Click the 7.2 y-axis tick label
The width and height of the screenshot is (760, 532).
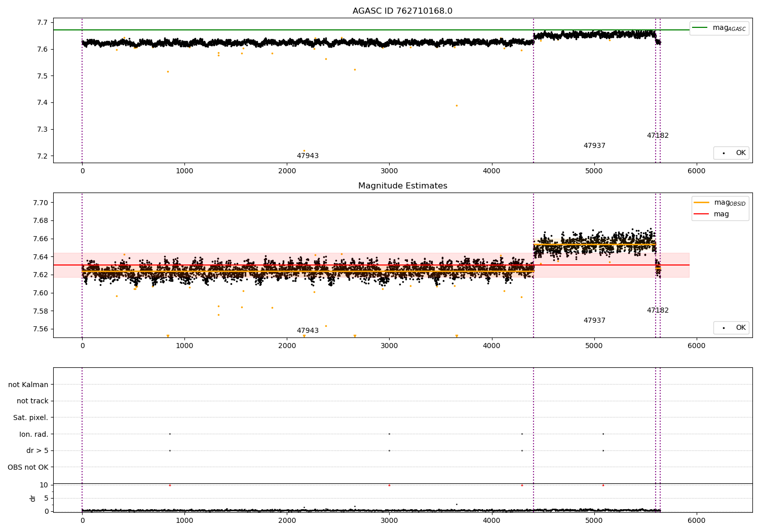[x=43, y=156]
